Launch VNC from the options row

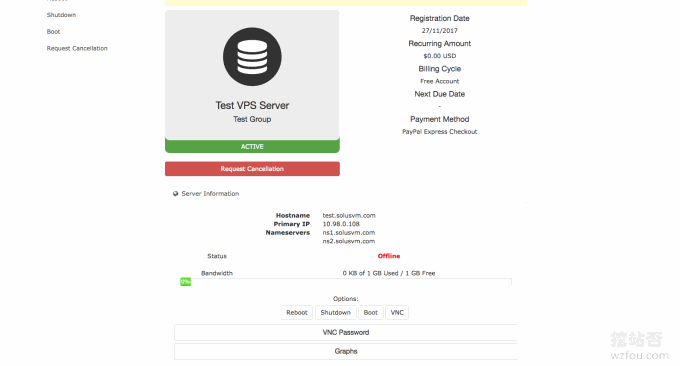point(397,312)
